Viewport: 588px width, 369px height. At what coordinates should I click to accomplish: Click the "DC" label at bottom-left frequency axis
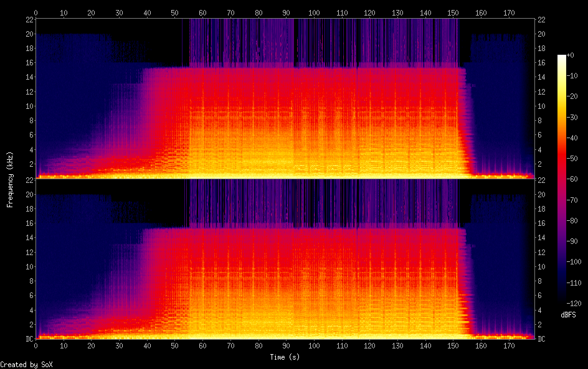click(28, 339)
